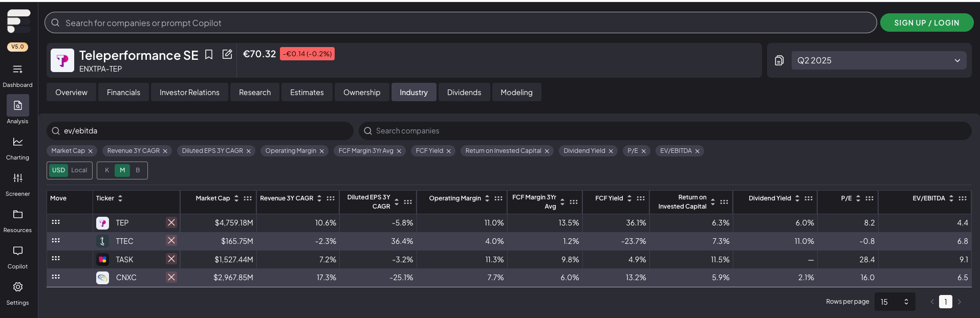Open the Modeling tab
Viewport: 980px width, 318px height.
tap(516, 92)
